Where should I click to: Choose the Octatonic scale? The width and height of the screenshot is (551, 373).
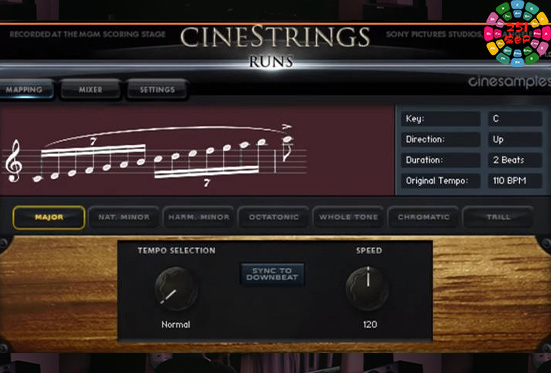(274, 217)
